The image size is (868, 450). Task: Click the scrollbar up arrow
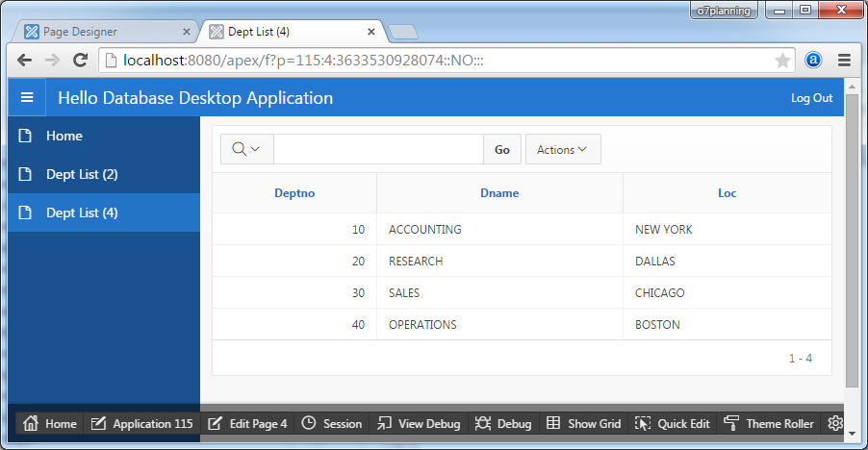[x=852, y=87]
